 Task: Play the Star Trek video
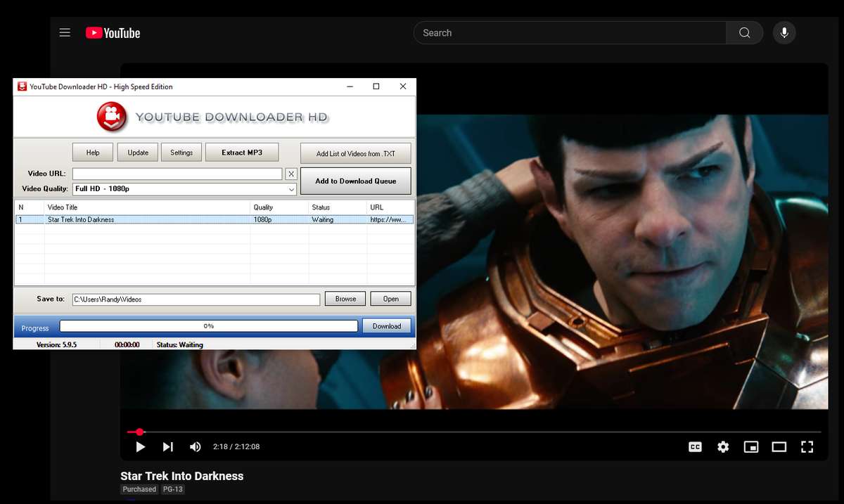140,447
